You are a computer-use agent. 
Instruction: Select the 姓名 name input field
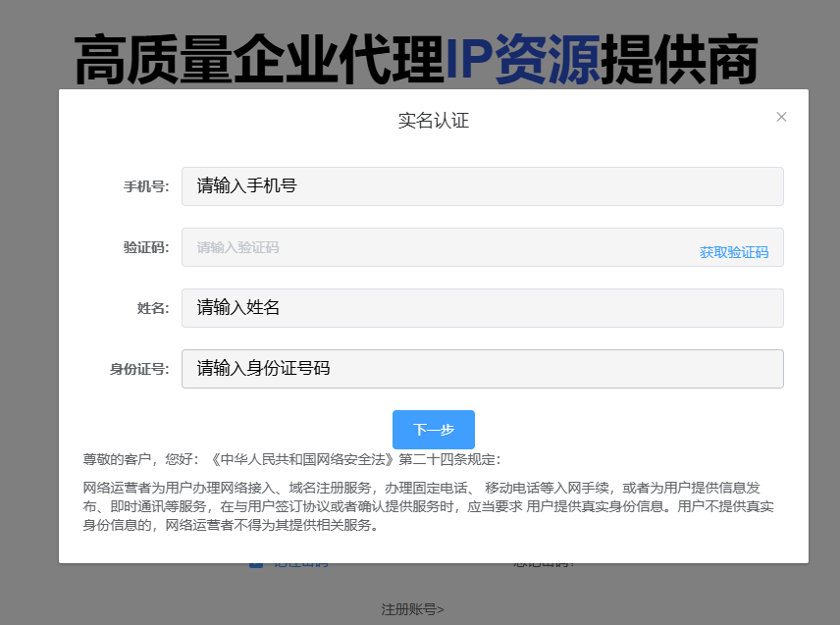482,308
